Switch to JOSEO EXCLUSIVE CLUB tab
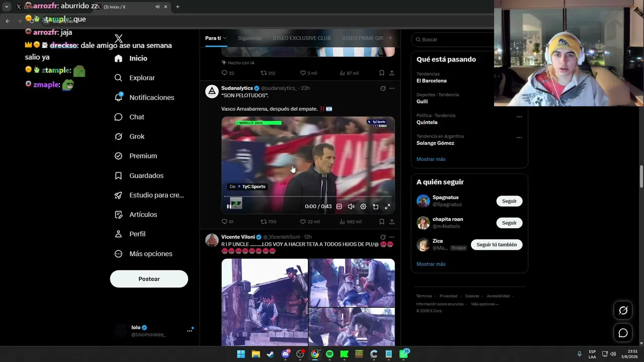The image size is (644, 362). tap(302, 38)
